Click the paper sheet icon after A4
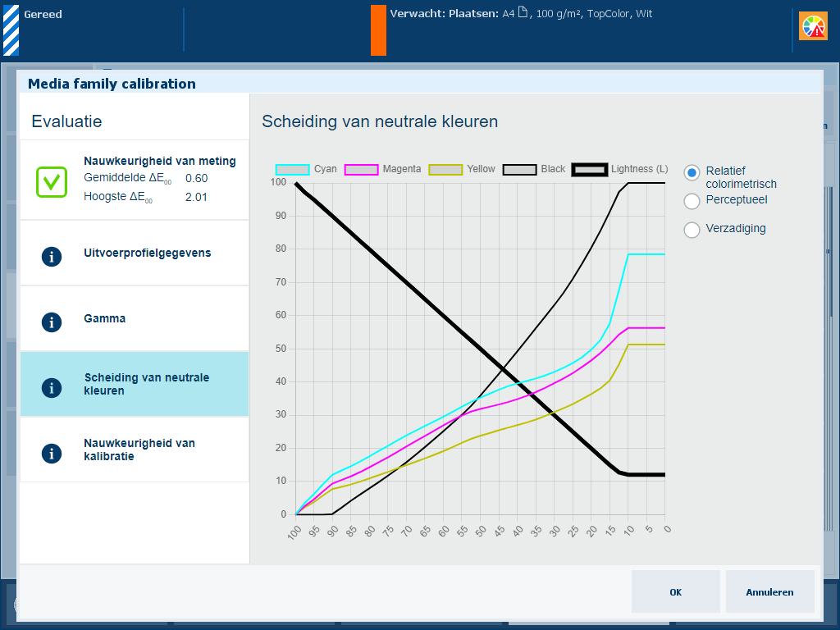The height and width of the screenshot is (630, 840). [x=523, y=13]
